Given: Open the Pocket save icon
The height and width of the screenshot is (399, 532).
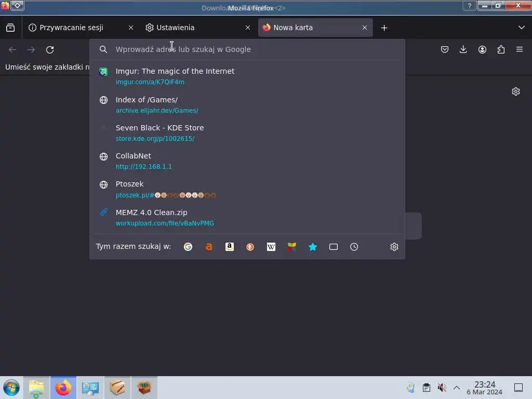Looking at the screenshot, I should coord(445,49).
